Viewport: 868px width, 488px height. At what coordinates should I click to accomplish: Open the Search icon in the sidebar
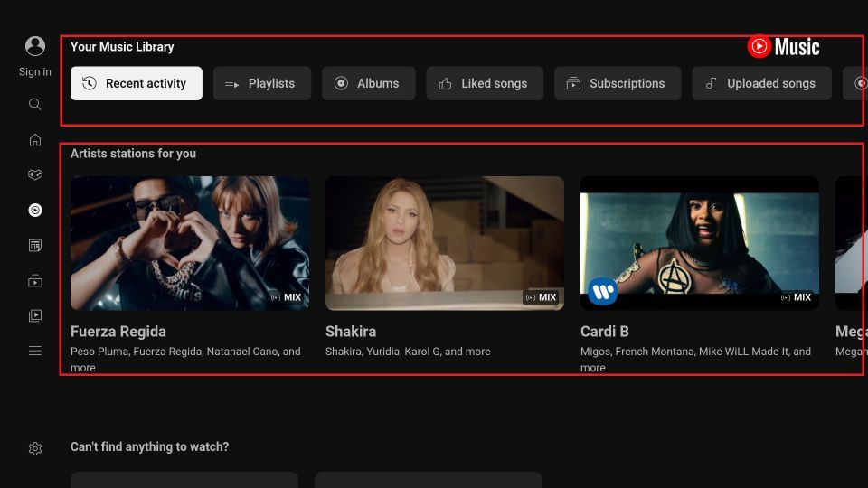[35, 104]
